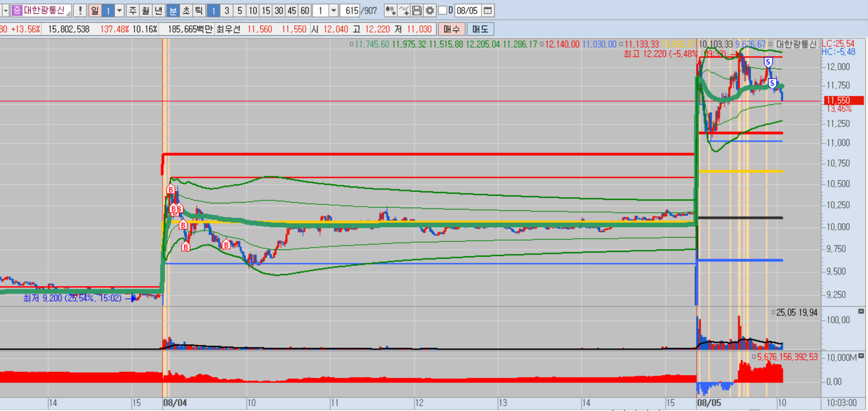
Task: Click the LC:25,54 label
Action: click(x=838, y=43)
